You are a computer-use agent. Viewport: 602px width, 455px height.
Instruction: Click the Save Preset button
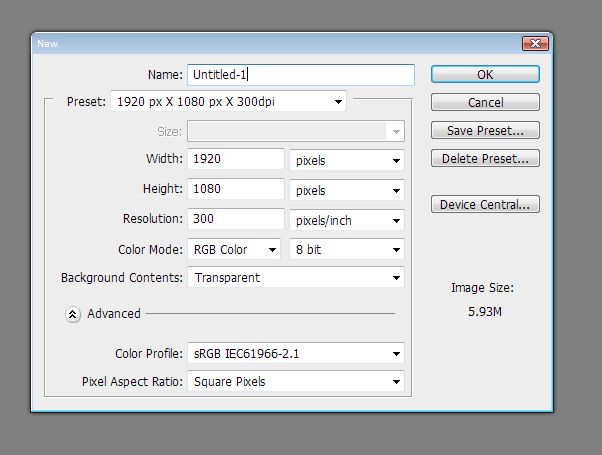click(485, 130)
